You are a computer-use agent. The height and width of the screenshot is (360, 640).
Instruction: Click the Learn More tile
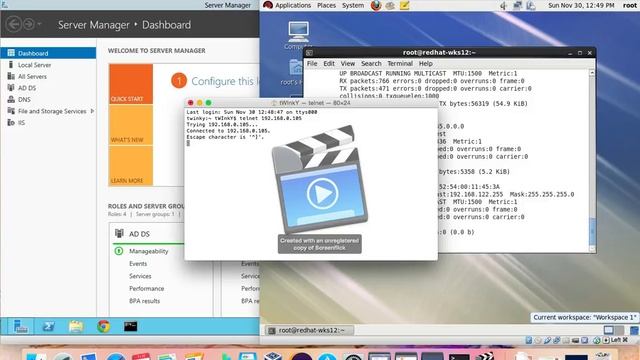pyautogui.click(x=131, y=166)
